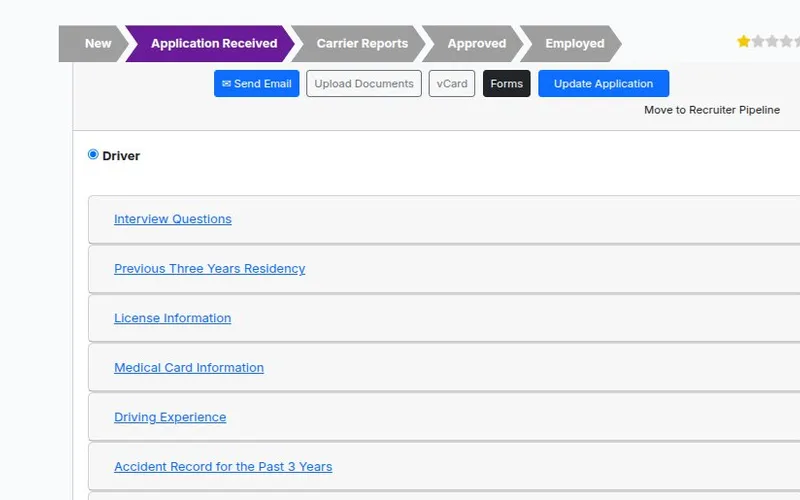Open Driving Experience section
This screenshot has width=800, height=500.
click(170, 417)
